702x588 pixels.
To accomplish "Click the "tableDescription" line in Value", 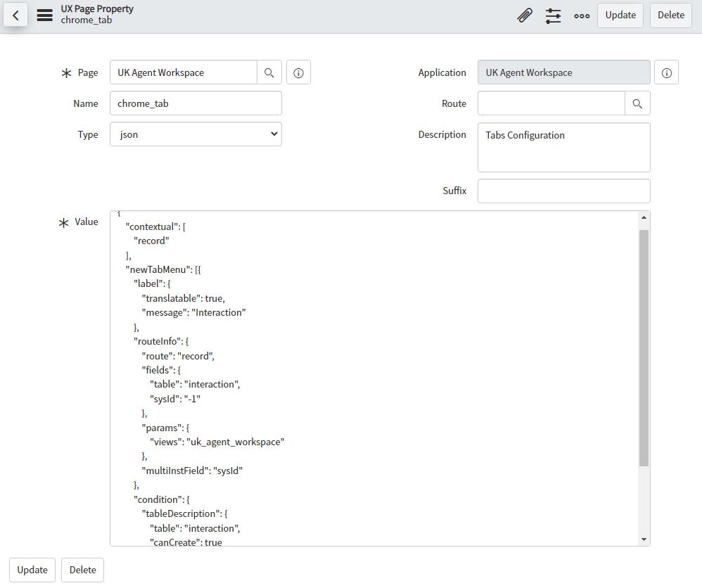I will [x=185, y=513].
